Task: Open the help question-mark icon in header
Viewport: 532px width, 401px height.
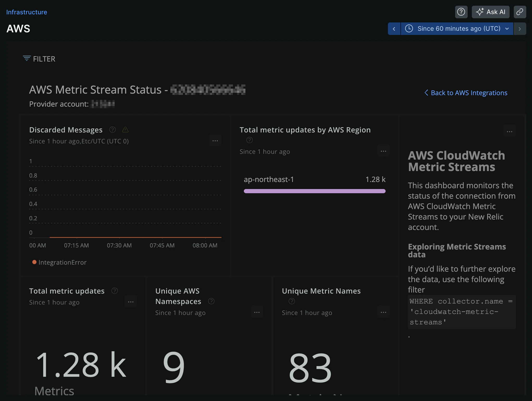Action: 461,12
